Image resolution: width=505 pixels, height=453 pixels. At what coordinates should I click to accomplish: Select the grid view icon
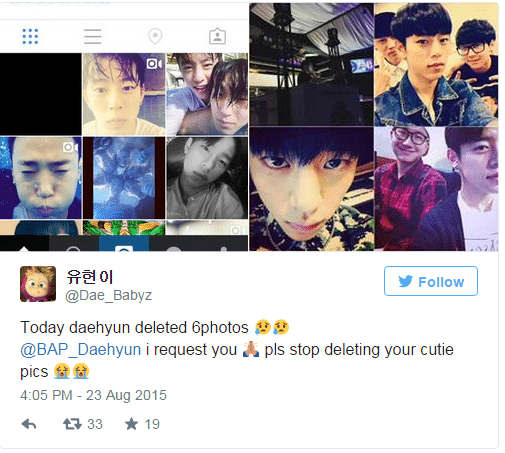[30, 36]
